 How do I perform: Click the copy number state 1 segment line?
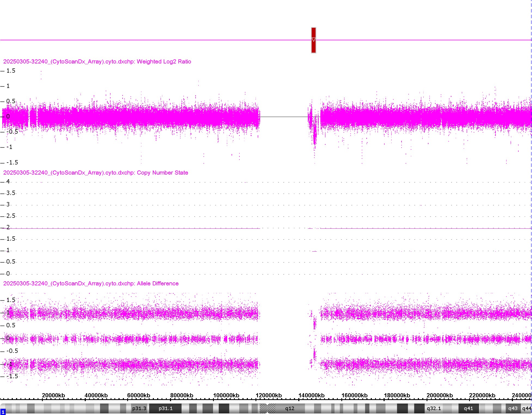point(315,251)
